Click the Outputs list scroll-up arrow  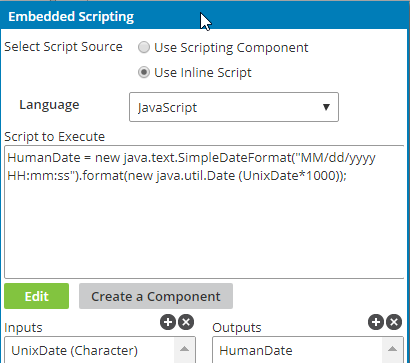(392, 349)
